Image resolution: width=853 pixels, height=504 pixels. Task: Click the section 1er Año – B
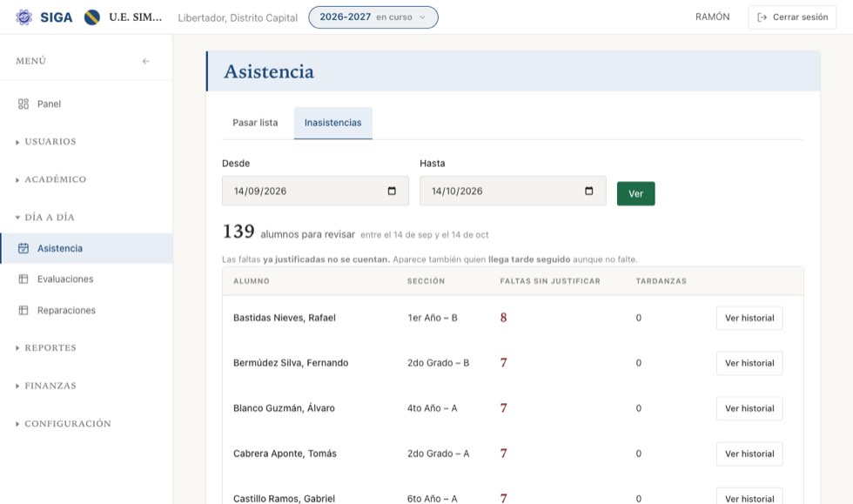point(433,318)
